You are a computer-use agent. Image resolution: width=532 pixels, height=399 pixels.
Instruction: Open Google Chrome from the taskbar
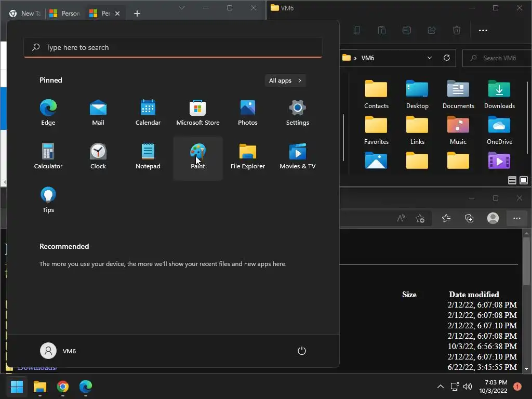63,387
